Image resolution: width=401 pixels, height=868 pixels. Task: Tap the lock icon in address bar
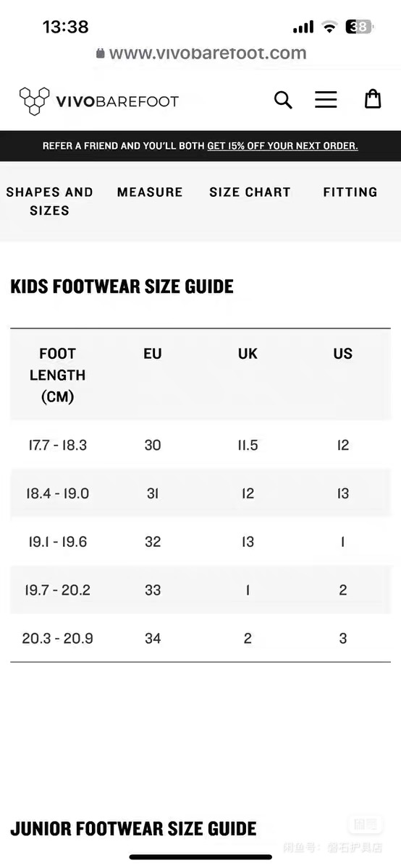100,54
